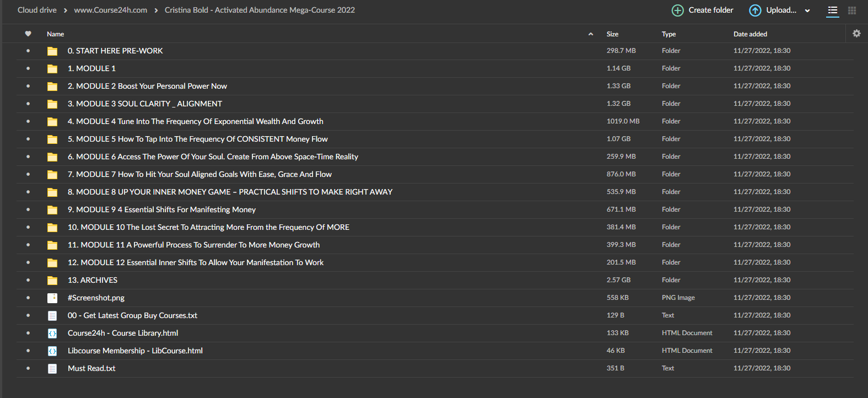Switch to grid thumbnail view
This screenshot has width=868, height=398.
click(x=852, y=10)
